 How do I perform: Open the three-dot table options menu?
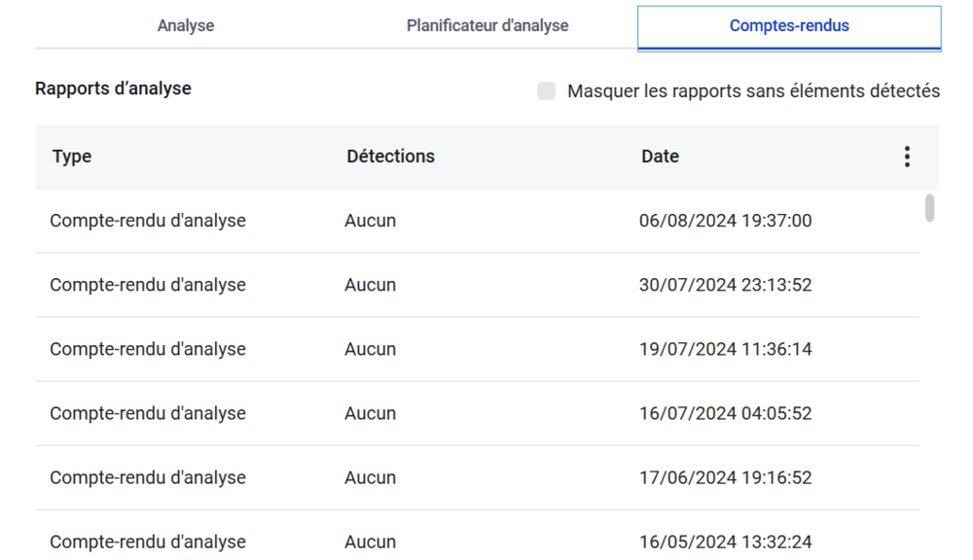coord(907,157)
